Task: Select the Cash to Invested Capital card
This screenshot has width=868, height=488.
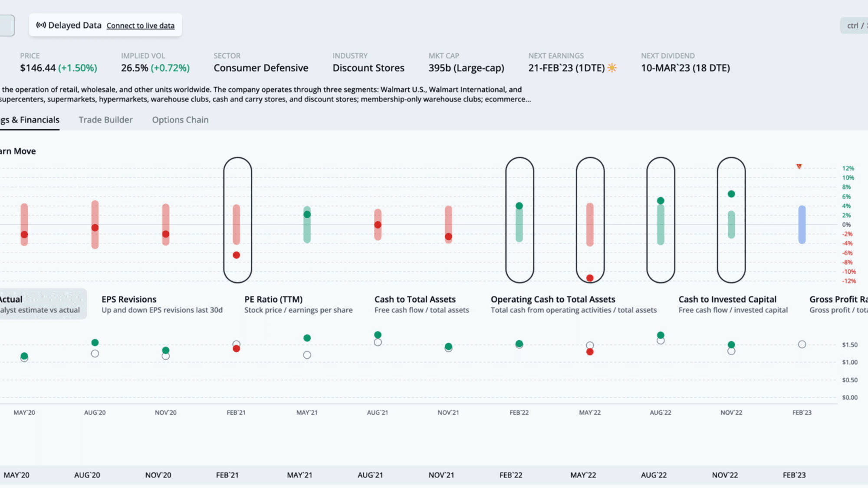Action: pyautogui.click(x=733, y=304)
